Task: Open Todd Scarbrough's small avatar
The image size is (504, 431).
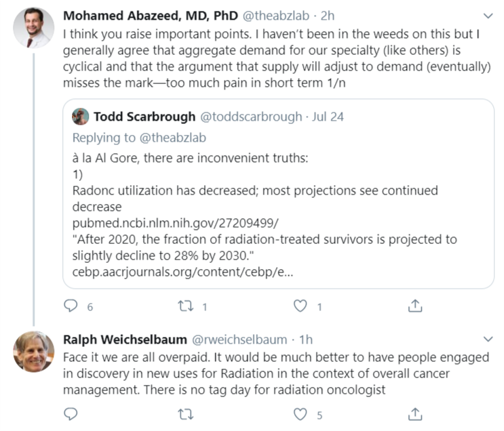Action: click(81, 117)
